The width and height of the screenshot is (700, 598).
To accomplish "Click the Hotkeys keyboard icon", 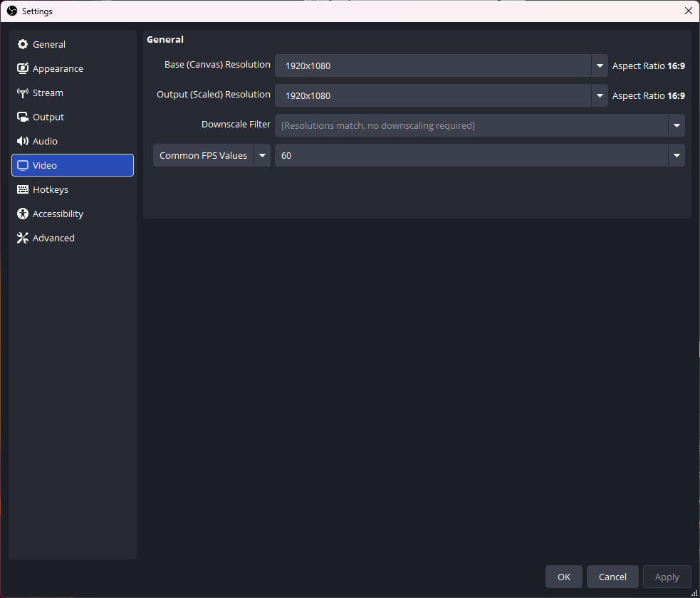I will coord(23,189).
